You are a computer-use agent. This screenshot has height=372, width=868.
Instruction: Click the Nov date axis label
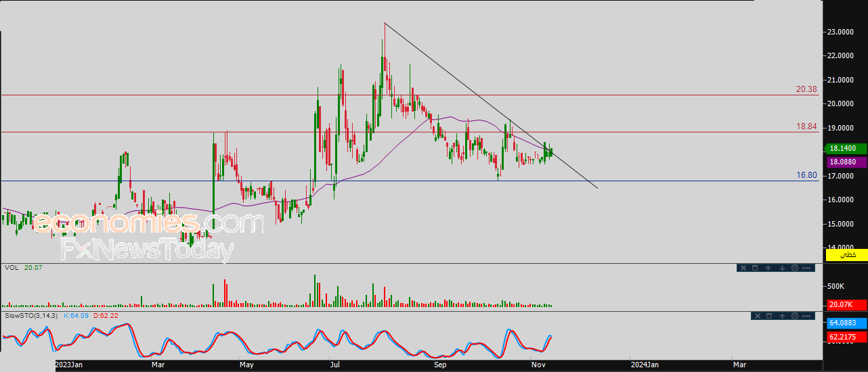pos(539,365)
